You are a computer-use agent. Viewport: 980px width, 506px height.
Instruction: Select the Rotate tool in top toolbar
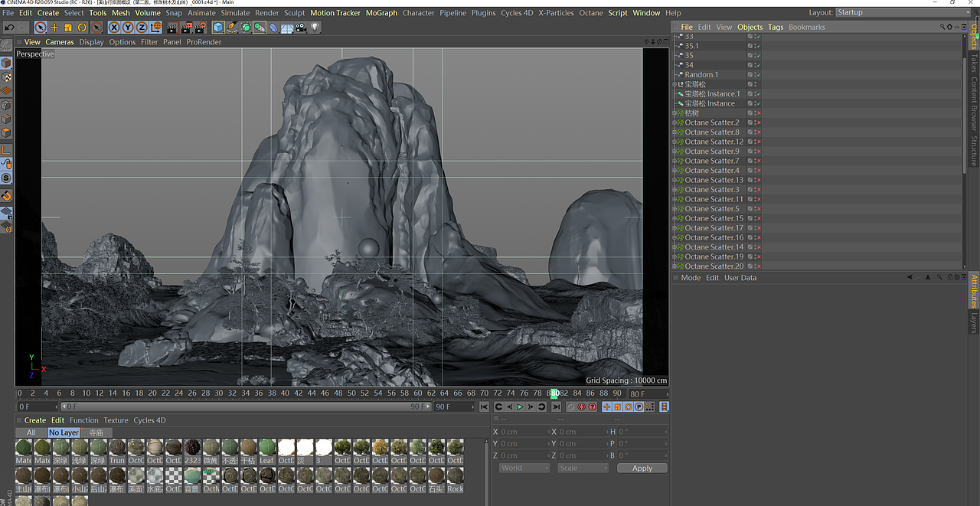coord(82,28)
